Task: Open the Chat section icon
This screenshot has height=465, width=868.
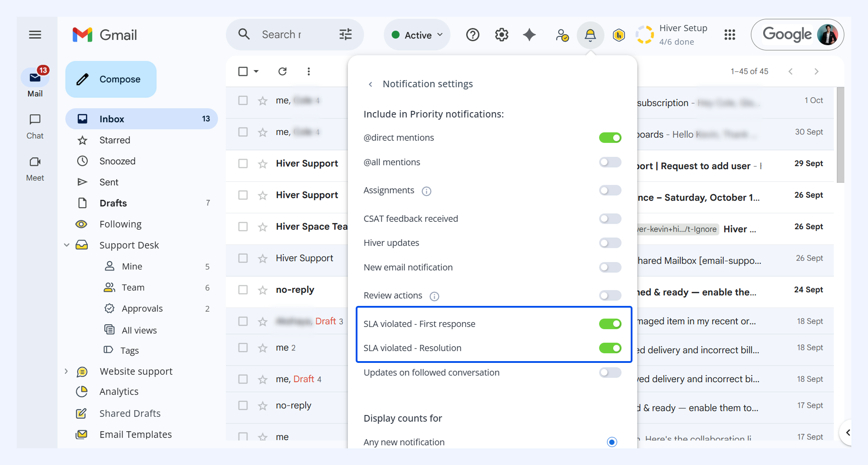Action: click(x=35, y=119)
